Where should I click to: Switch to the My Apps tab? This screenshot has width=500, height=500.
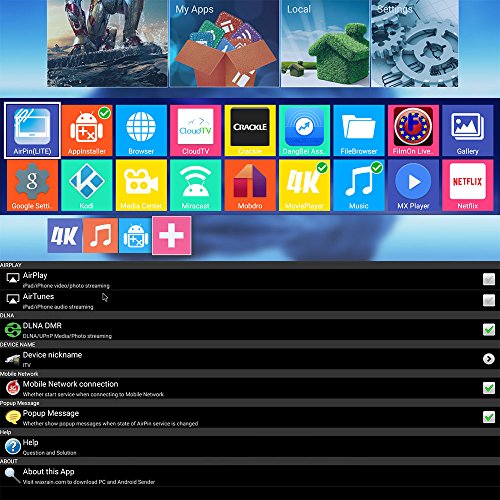(224, 43)
